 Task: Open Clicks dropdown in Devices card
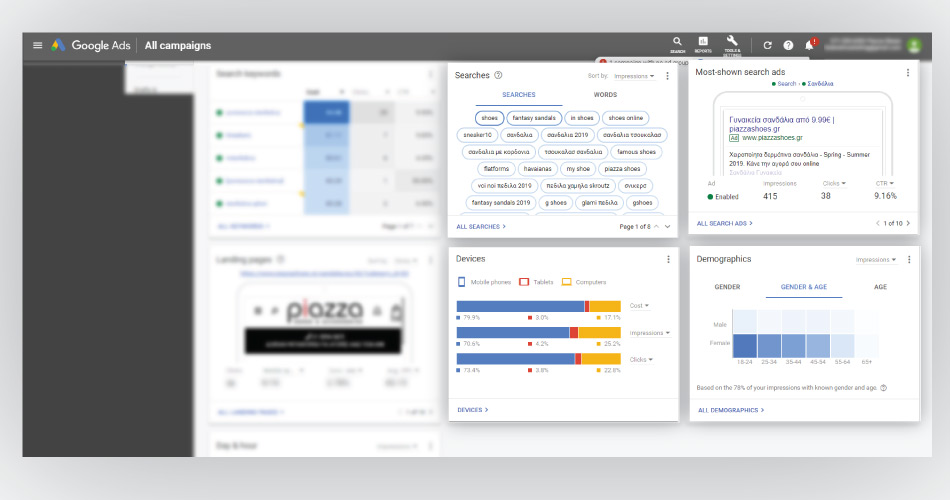click(641, 359)
